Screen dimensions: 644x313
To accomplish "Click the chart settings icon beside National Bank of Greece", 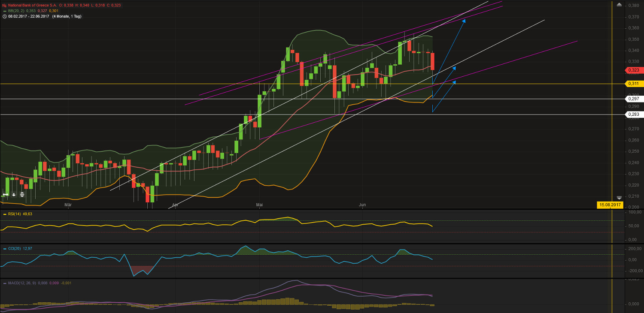I will 4,5.
